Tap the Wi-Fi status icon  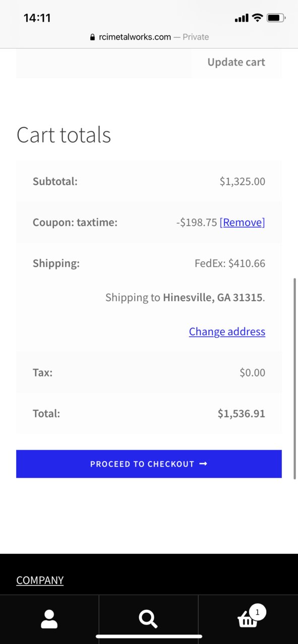(258, 18)
